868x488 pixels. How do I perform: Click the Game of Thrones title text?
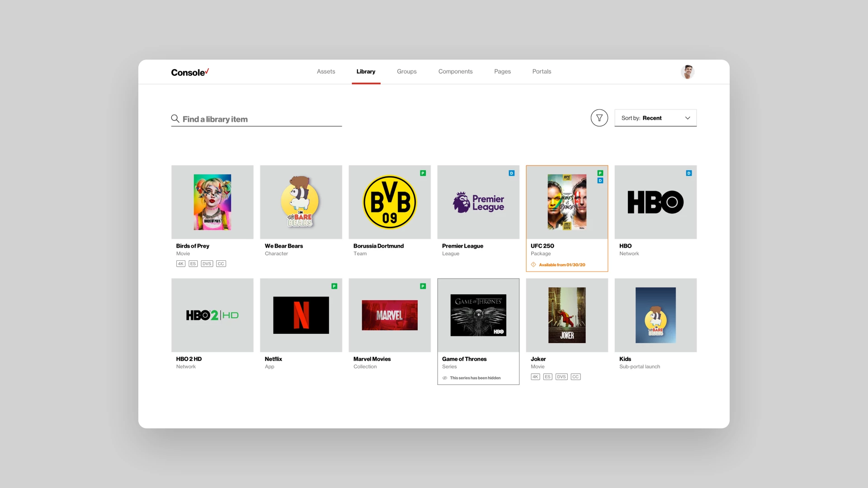(x=464, y=359)
